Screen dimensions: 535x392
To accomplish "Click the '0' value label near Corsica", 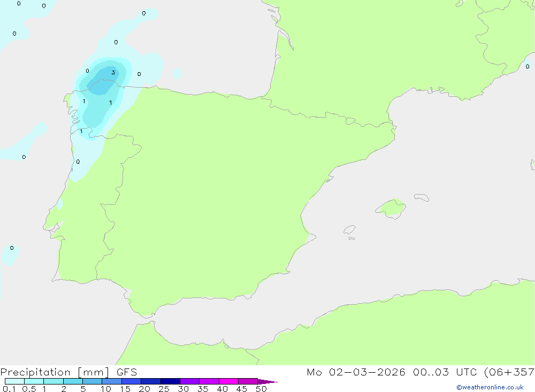I will click(528, 66).
